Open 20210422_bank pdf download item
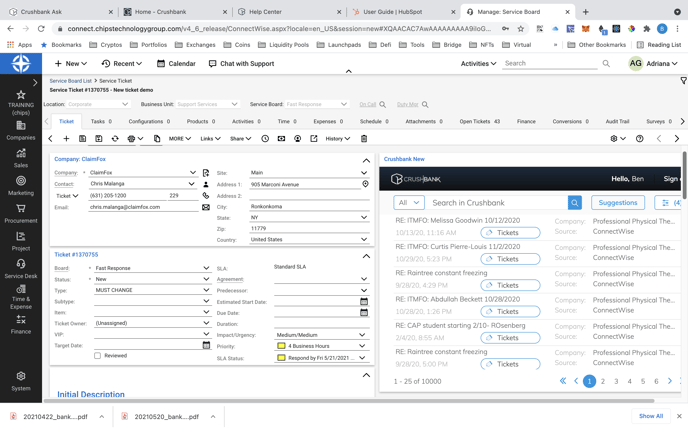This screenshot has height=430, width=688. coord(55,416)
